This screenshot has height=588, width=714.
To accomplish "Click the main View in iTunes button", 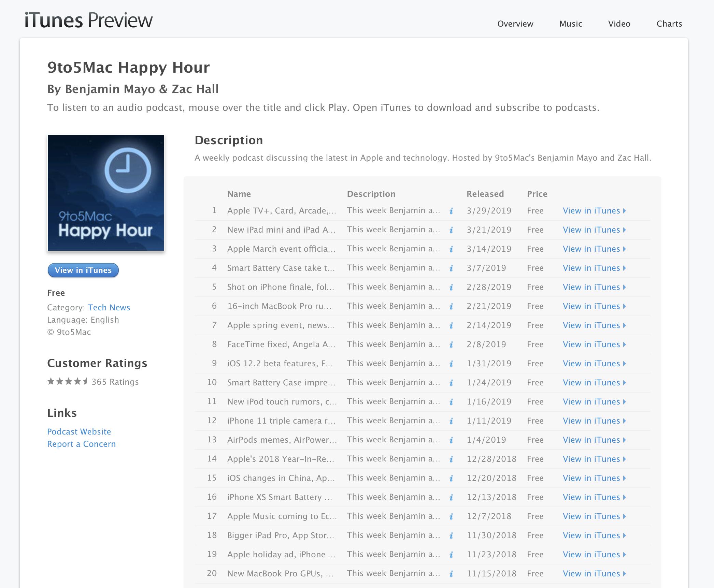I will tap(83, 270).
